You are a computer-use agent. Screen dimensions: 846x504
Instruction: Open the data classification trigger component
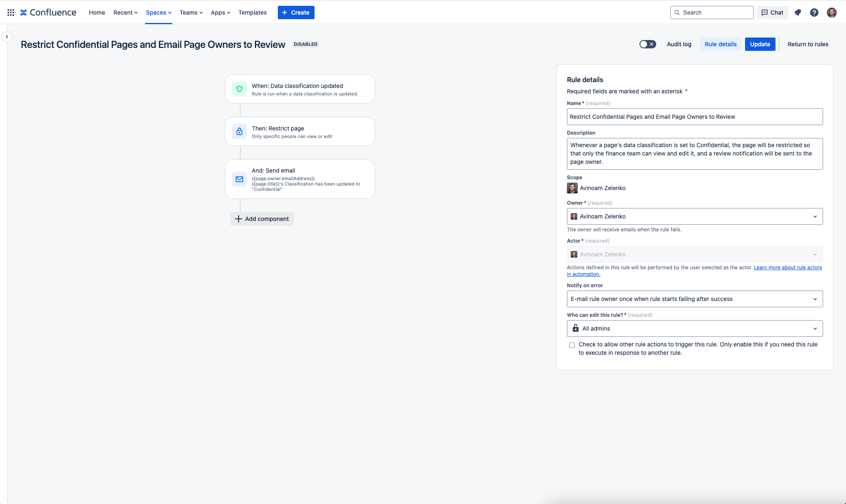(300, 89)
